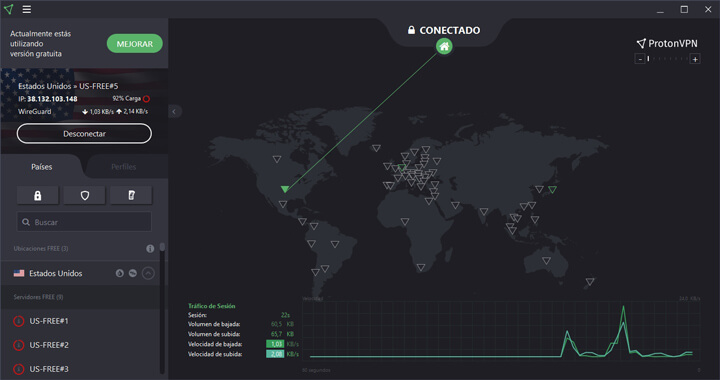The image size is (720, 380).
Task: Switch to the Perfiles tab
Action: (x=124, y=167)
